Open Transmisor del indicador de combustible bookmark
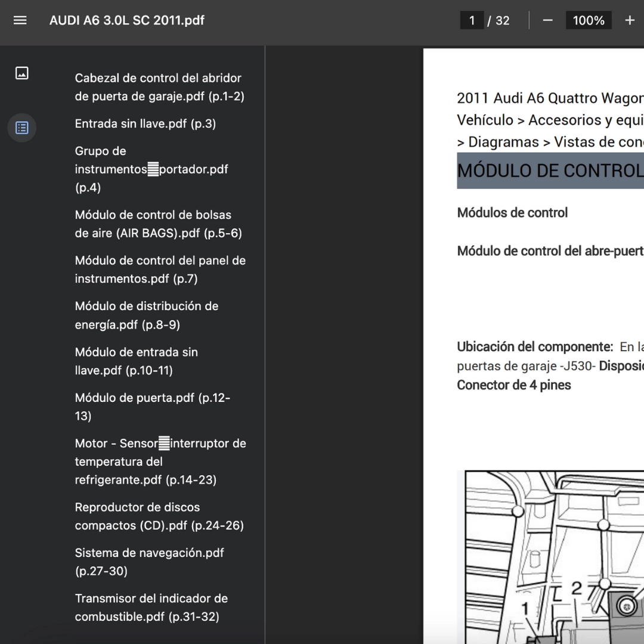The image size is (644, 644). point(151,608)
